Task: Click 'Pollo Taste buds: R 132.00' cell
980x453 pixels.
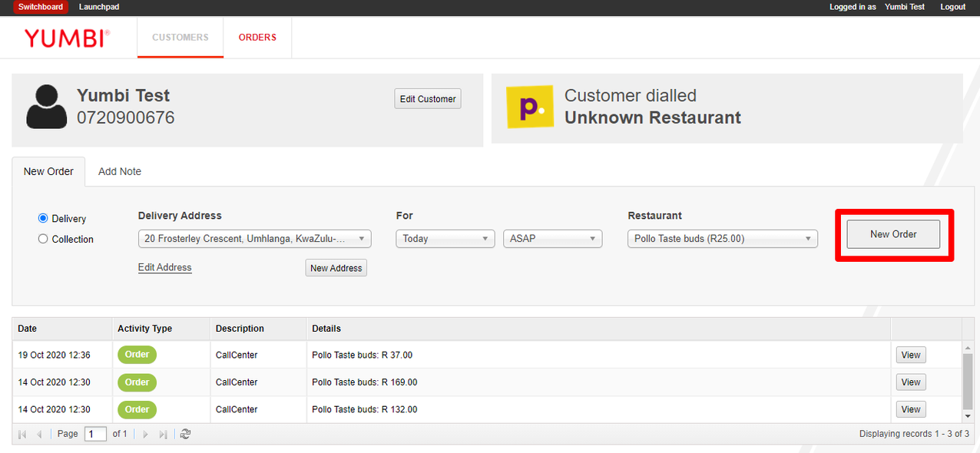Action: [598, 409]
